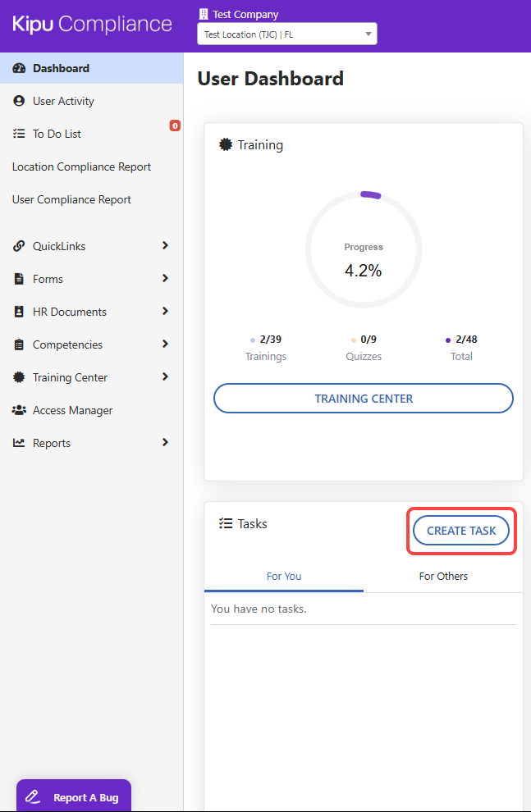This screenshot has height=812, width=531.
Task: Click the To Do List checklist icon
Action: click(x=19, y=134)
